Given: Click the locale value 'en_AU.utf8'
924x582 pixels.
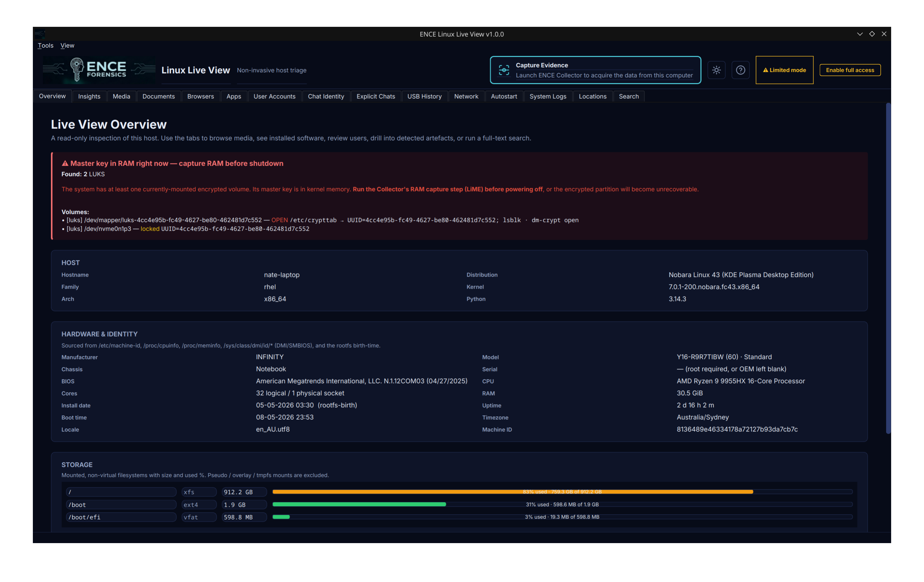Looking at the screenshot, I should (273, 430).
